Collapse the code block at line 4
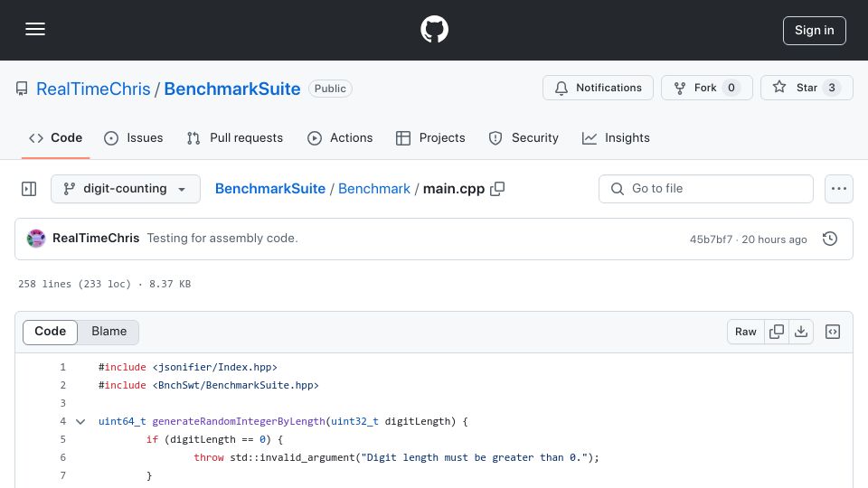The image size is (868, 488). (x=80, y=422)
